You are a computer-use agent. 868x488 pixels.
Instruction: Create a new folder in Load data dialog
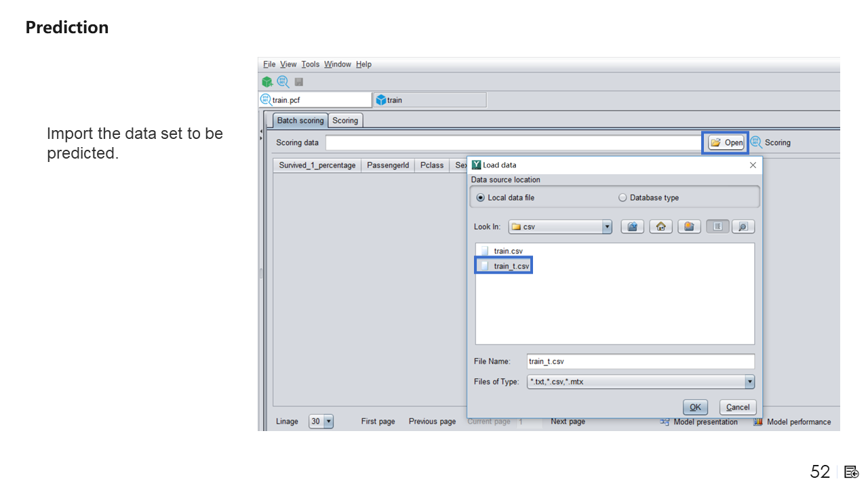click(x=689, y=227)
